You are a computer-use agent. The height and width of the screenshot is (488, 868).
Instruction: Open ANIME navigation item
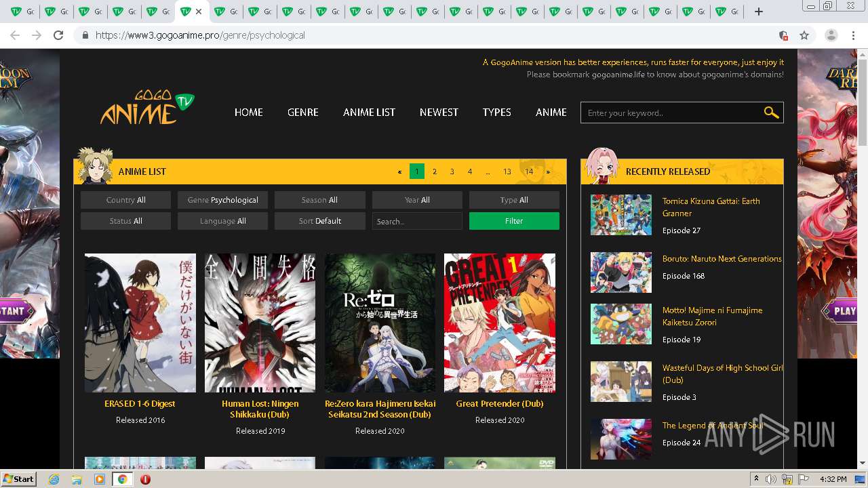click(551, 113)
